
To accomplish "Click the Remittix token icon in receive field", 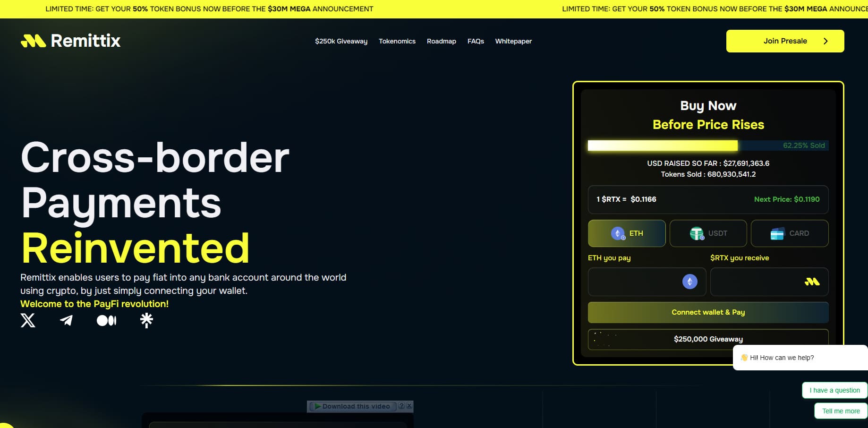I will click(812, 282).
